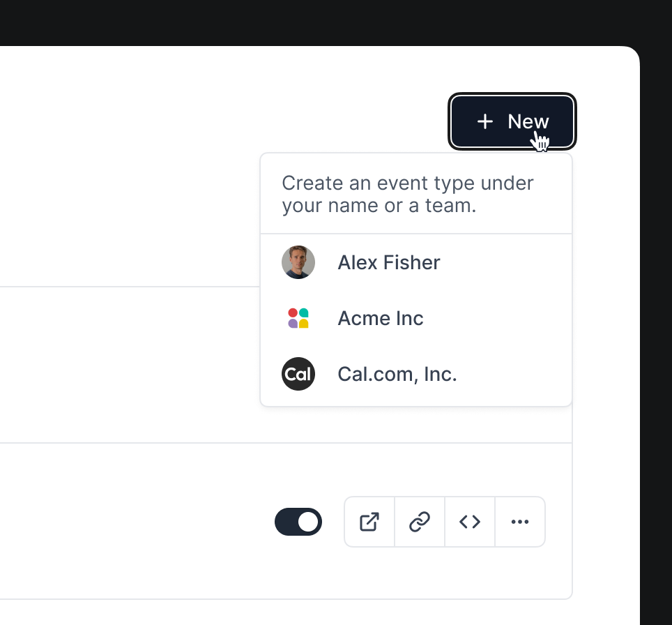This screenshot has width=672, height=625.
Task: Click the ellipsis icon for more options
Action: (519, 521)
